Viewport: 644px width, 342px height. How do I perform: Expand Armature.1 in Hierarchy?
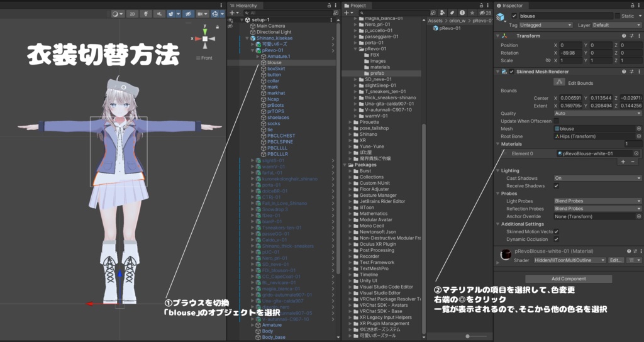(258, 57)
